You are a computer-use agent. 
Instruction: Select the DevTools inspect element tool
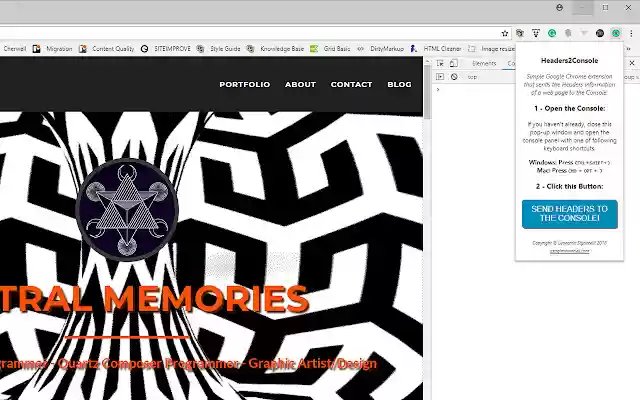[x=440, y=63]
